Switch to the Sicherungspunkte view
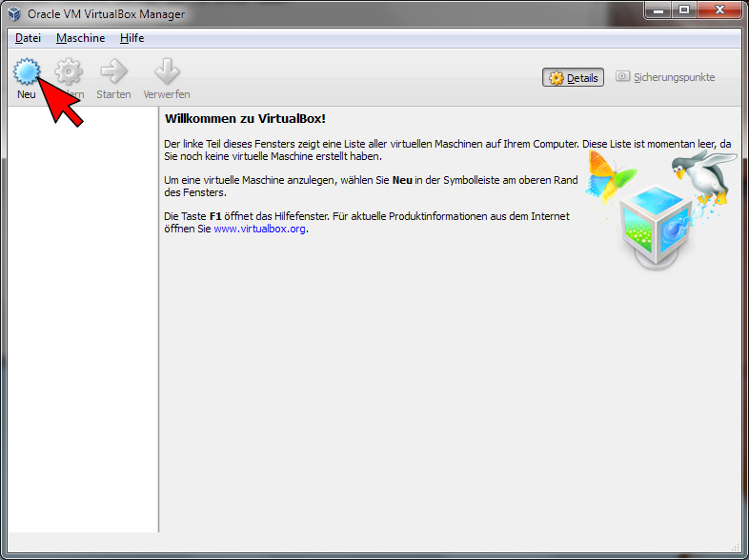 [x=665, y=78]
